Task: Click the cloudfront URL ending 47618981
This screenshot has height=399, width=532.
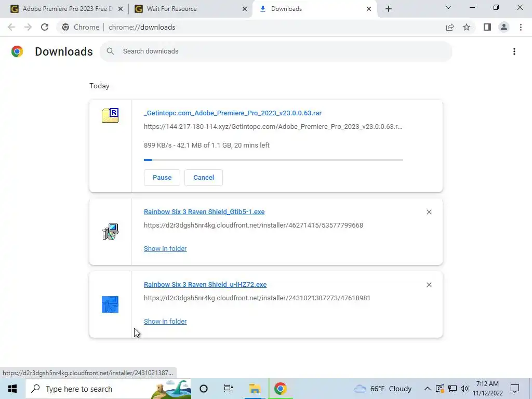Action: coord(257,298)
